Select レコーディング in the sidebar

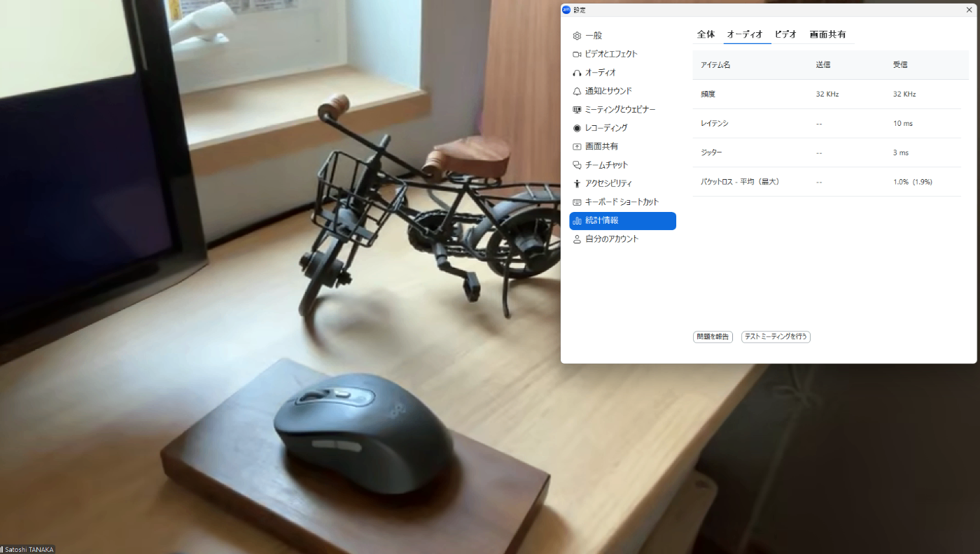click(622, 128)
